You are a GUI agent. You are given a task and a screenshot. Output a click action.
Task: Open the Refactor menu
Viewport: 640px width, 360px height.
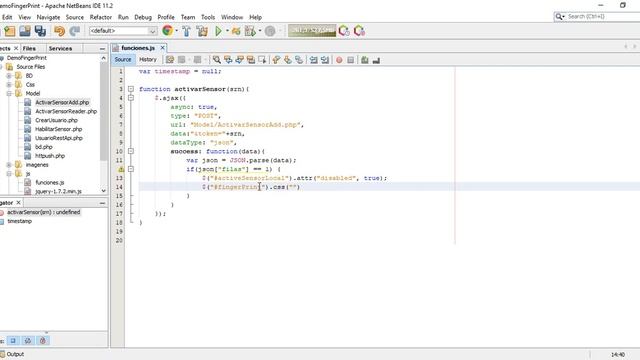(100, 17)
